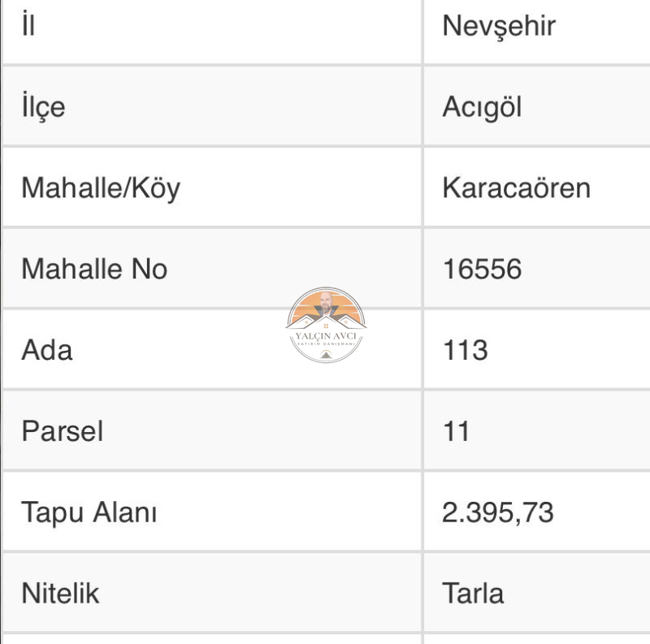Select the Parsel value 11
The image size is (650, 644).
click(x=456, y=431)
